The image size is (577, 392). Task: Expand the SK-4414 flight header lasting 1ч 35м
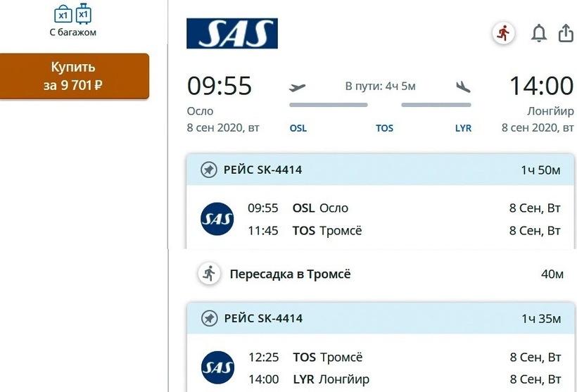(380, 318)
